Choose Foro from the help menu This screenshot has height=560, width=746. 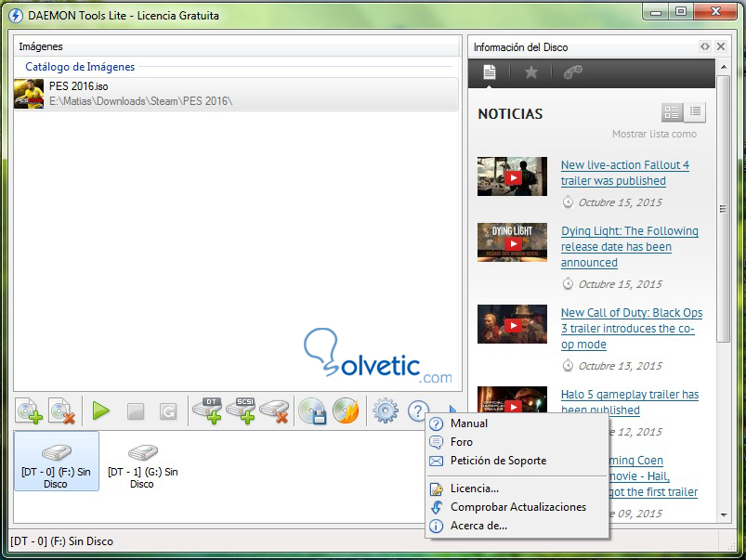point(517,442)
